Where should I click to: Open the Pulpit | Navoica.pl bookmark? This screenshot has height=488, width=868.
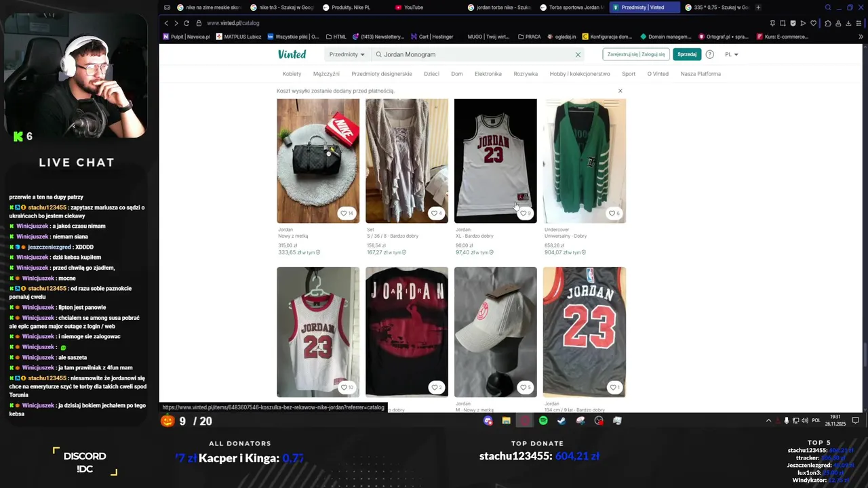pyautogui.click(x=186, y=37)
